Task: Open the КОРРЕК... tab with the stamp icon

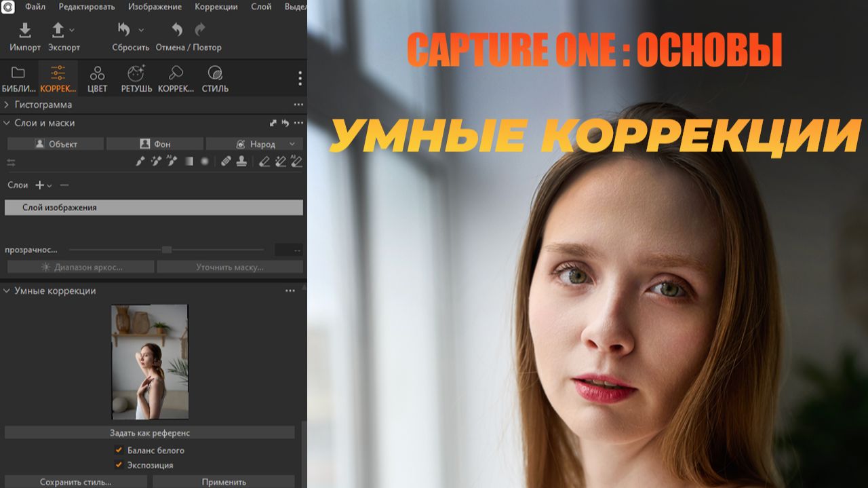Action: coord(176,79)
